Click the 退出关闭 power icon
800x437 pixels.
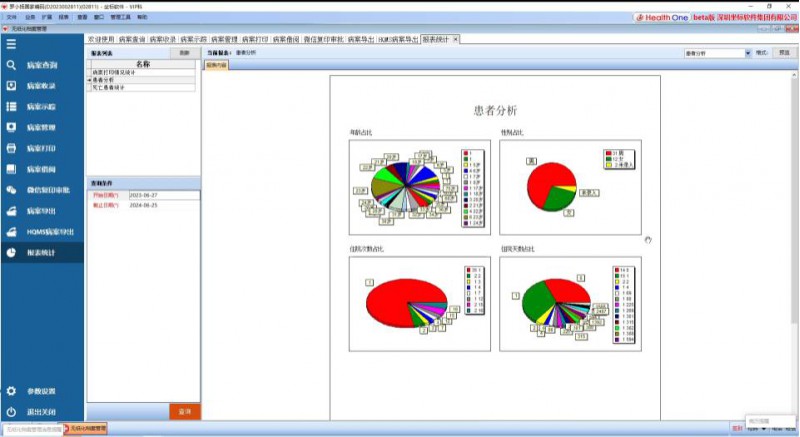pos(11,412)
